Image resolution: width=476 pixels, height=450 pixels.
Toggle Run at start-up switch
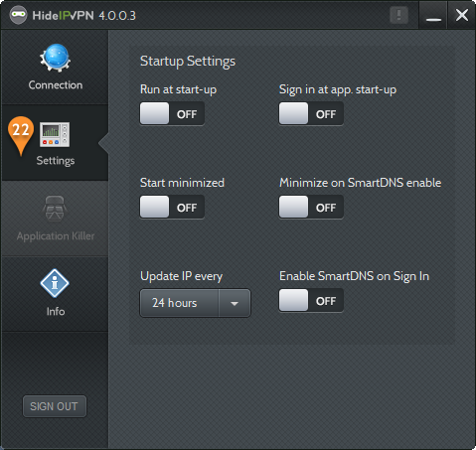coord(172,113)
